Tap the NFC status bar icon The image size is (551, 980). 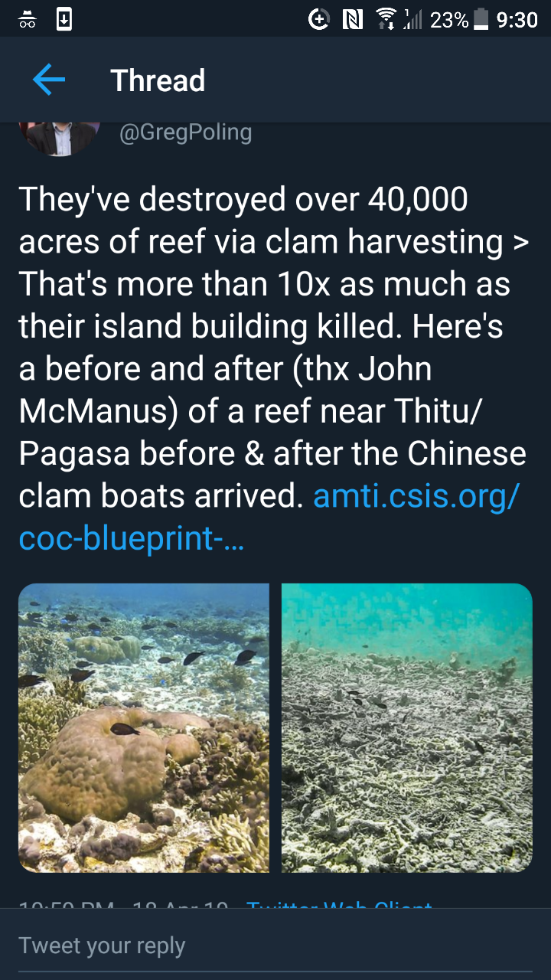point(352,20)
